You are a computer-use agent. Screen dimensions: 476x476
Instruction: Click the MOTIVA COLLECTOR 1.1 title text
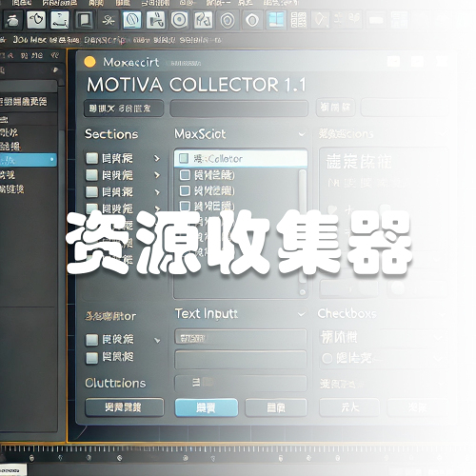pyautogui.click(x=196, y=85)
